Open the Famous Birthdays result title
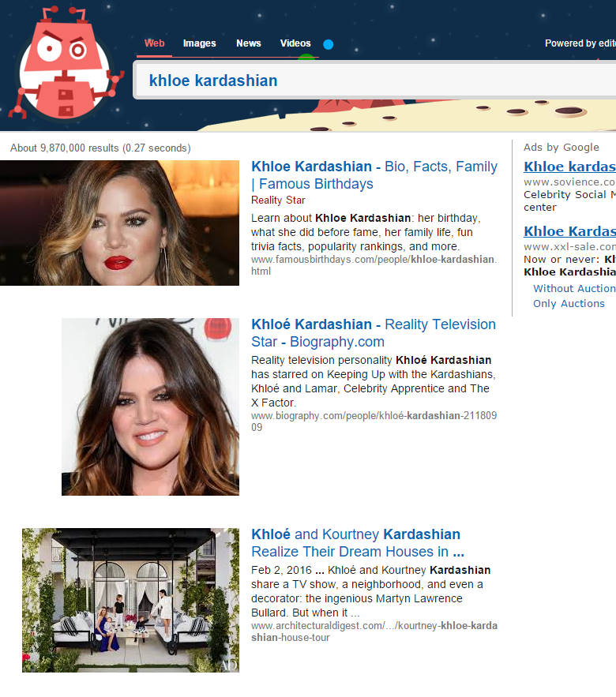The height and width of the screenshot is (697, 616). (x=374, y=175)
